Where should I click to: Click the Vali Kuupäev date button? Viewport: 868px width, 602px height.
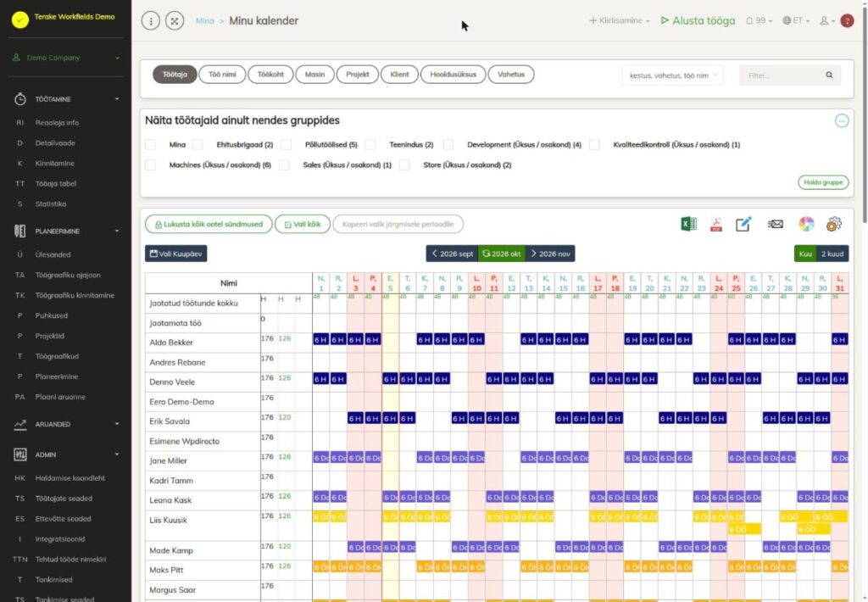point(176,254)
